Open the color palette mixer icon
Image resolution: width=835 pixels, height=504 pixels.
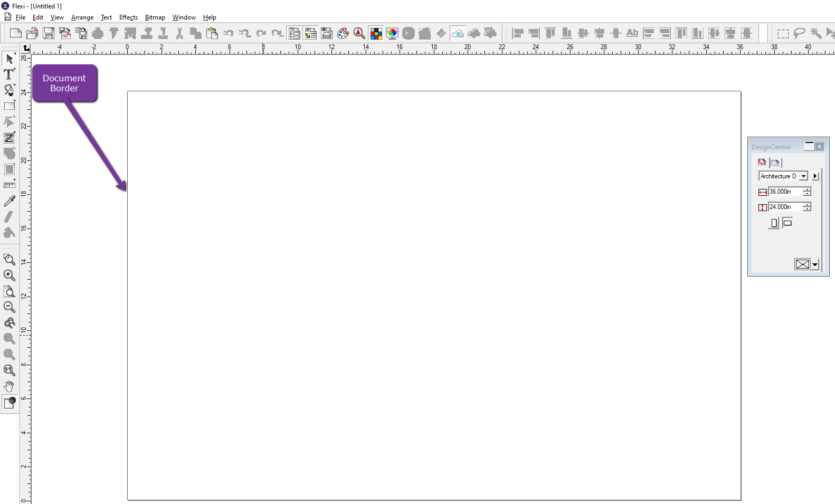tap(343, 34)
